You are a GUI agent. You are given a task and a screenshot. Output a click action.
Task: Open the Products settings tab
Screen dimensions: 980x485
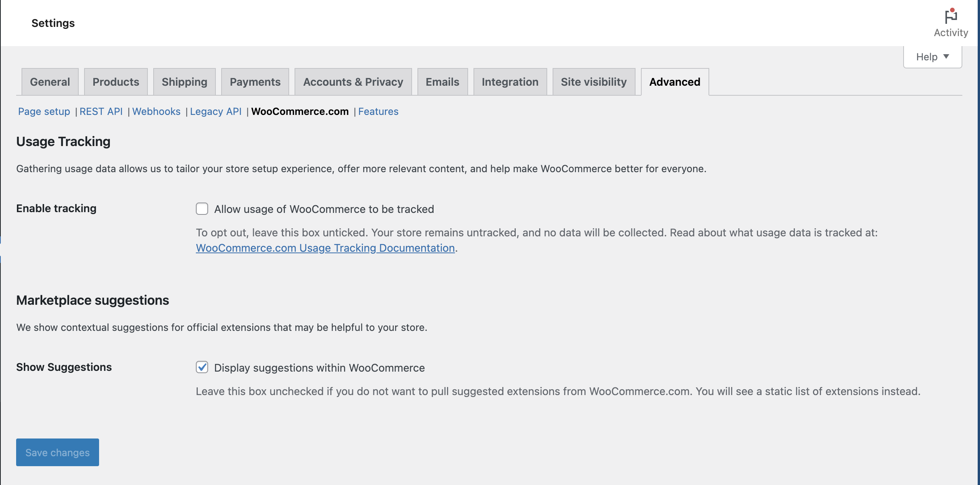click(x=116, y=81)
